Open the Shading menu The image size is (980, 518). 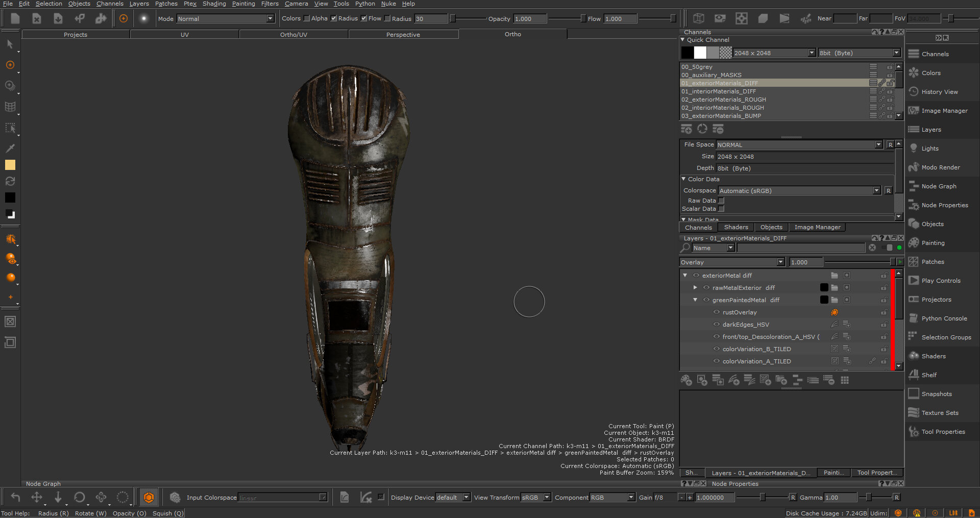click(214, 4)
